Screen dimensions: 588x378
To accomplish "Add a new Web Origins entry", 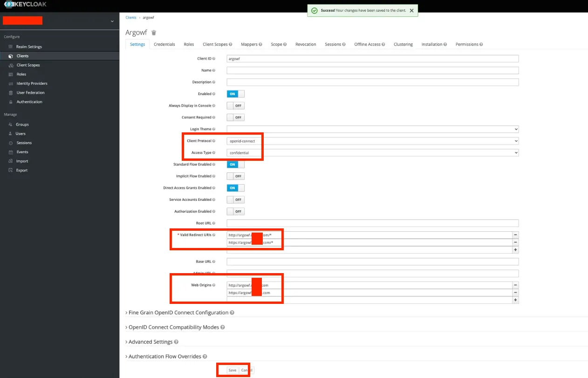I will [x=515, y=300].
